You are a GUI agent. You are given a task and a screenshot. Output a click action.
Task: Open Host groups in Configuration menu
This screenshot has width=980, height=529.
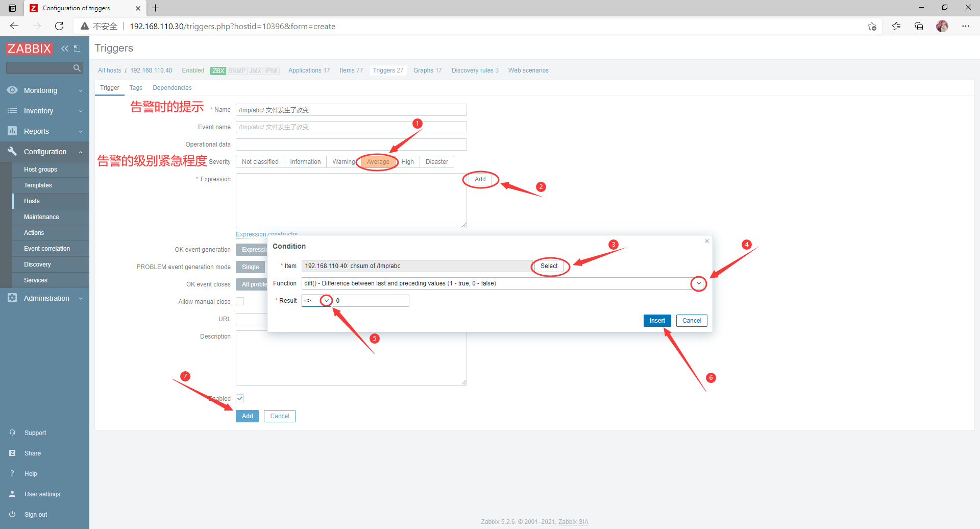40,170
